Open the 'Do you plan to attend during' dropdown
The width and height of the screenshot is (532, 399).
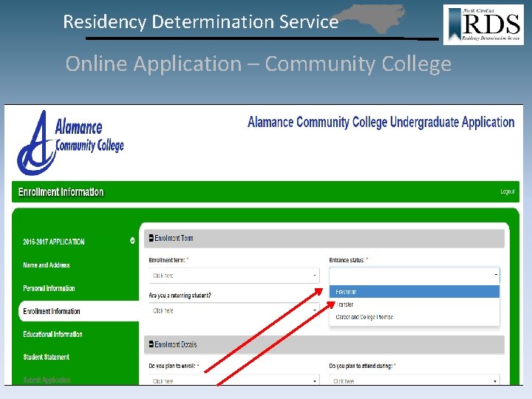click(415, 381)
